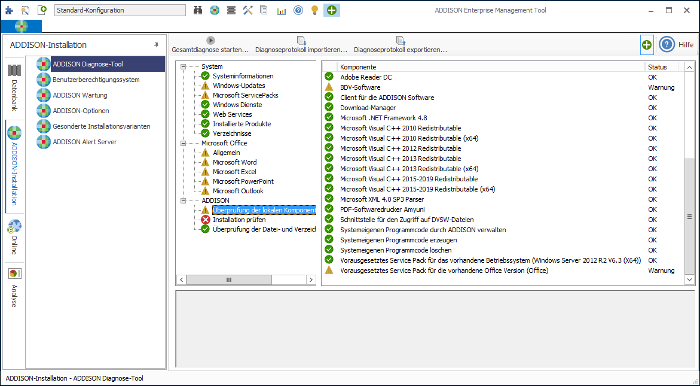
Task: Click the highlighted green plus icon in title bar
Action: pos(331,10)
